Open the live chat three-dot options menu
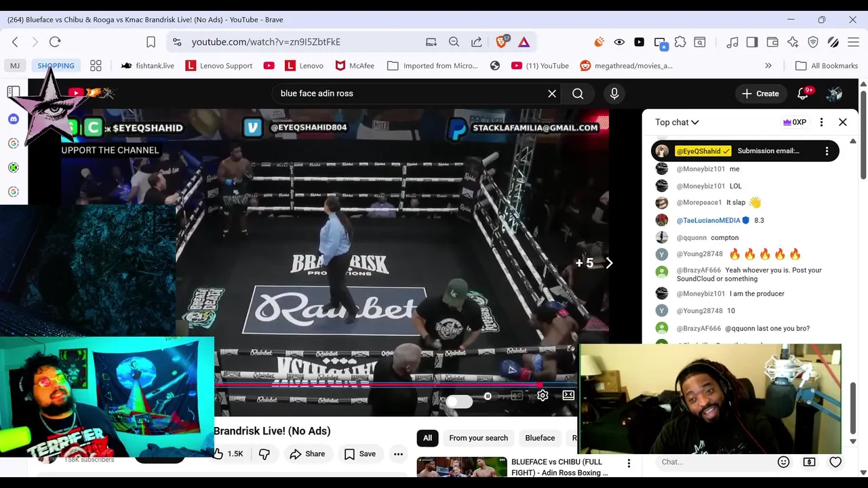This screenshot has height=488, width=868. coord(821,122)
